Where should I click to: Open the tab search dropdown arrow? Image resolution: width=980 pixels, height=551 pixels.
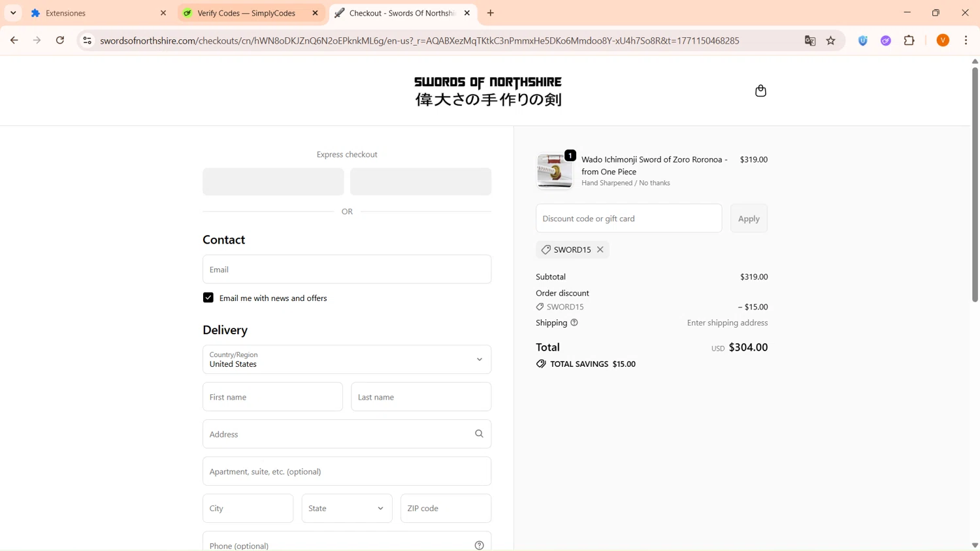(x=13, y=13)
